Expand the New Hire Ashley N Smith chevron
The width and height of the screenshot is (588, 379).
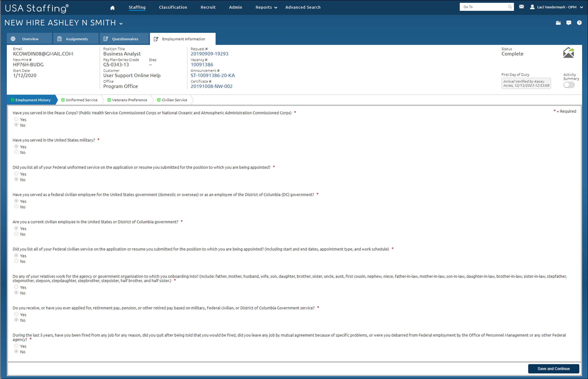(121, 24)
